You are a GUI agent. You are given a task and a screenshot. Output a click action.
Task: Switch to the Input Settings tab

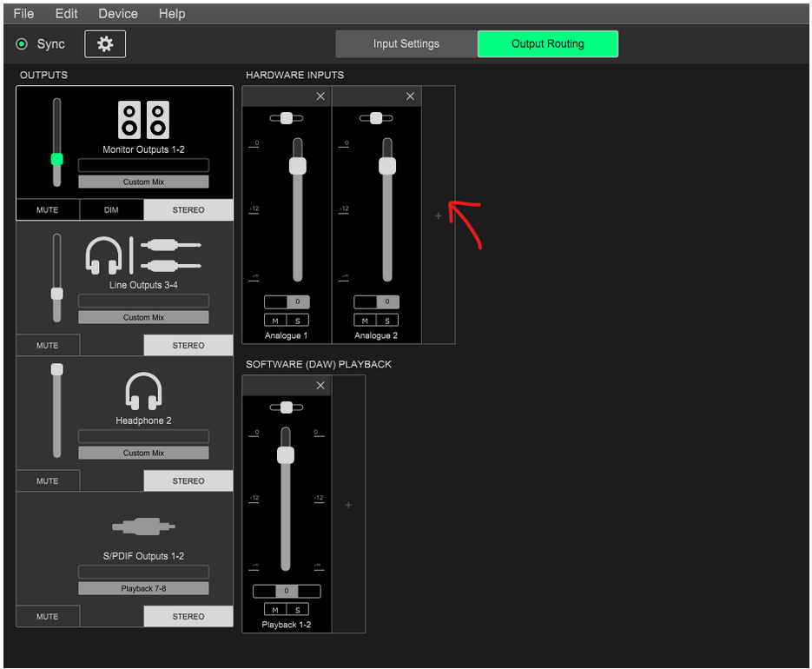pyautogui.click(x=406, y=44)
